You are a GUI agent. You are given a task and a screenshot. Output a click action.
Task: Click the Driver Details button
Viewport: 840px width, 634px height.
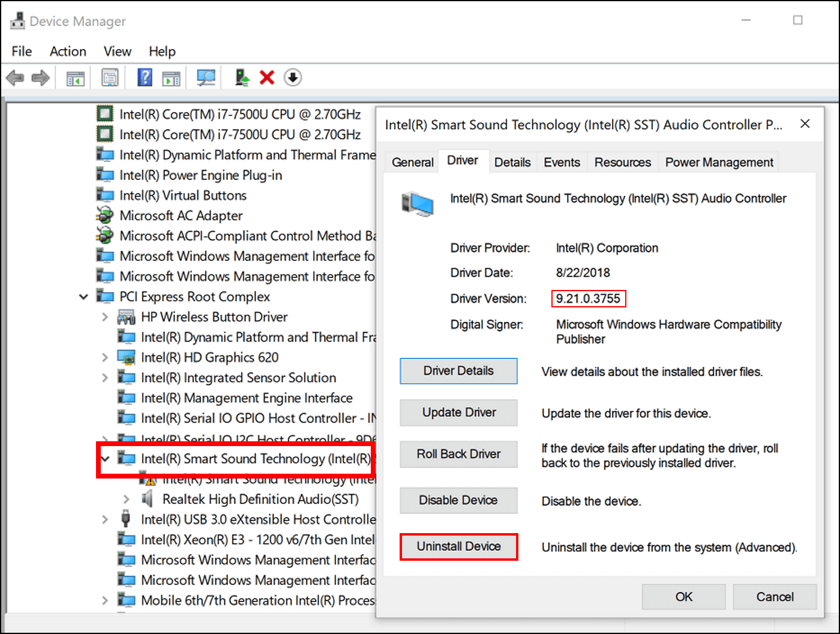458,371
